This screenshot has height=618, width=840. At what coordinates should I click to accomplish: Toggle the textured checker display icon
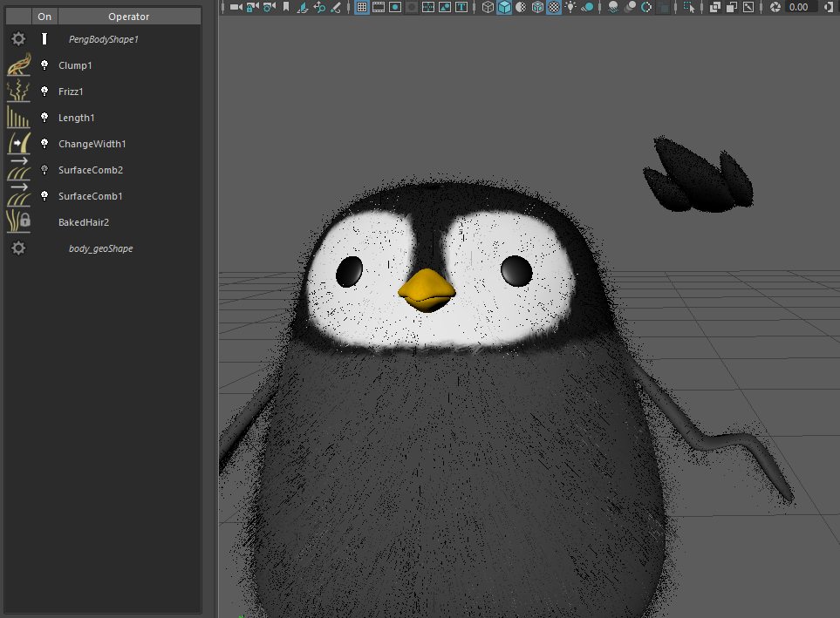(553, 7)
